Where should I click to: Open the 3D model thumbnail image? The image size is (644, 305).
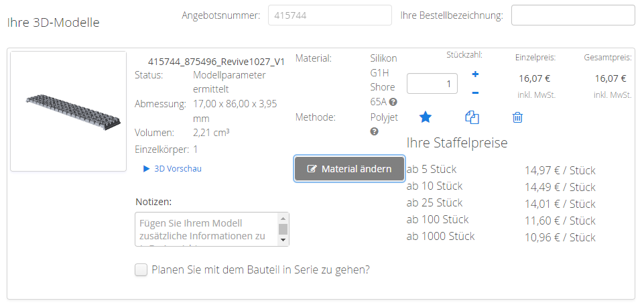(68, 111)
